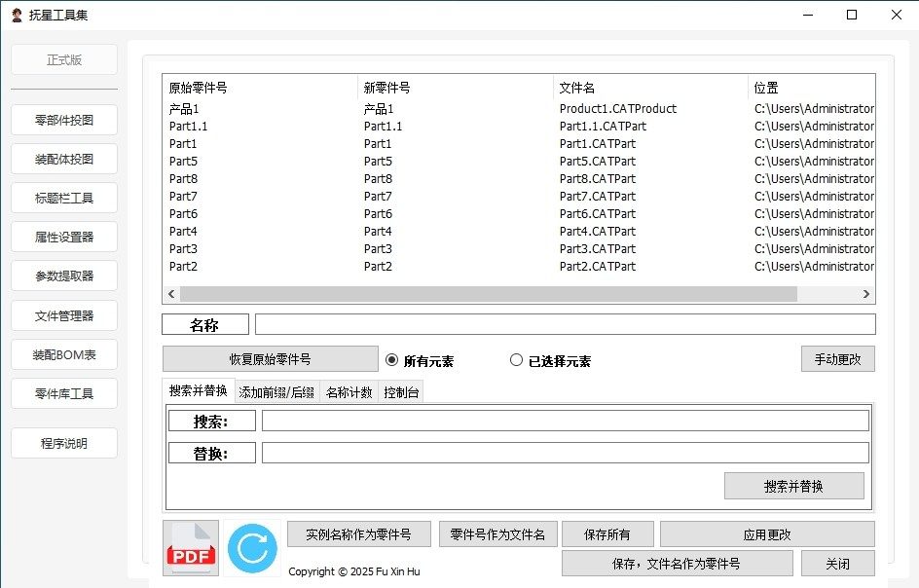
Task: Open the 装配体投图 tool
Action: [64, 159]
